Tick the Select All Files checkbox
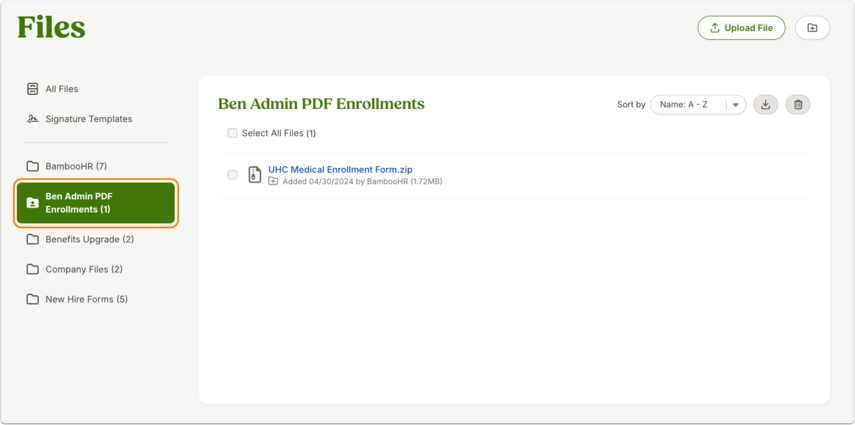 [232, 133]
